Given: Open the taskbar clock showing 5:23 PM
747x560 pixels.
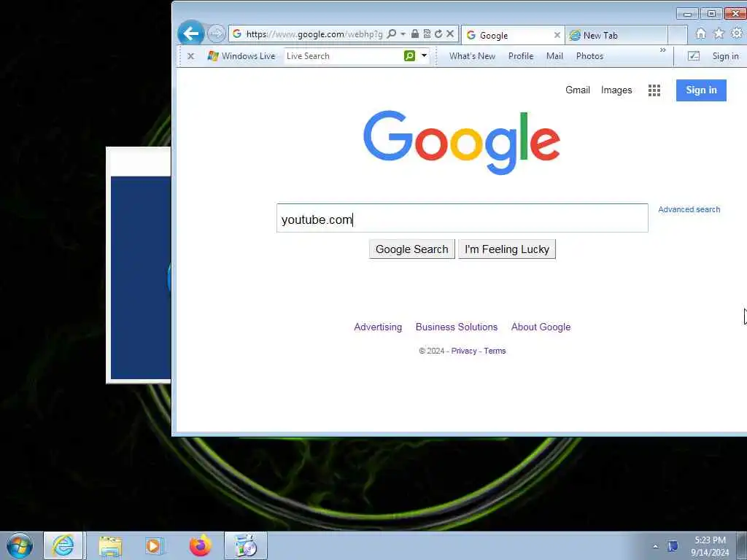Looking at the screenshot, I should [x=710, y=546].
